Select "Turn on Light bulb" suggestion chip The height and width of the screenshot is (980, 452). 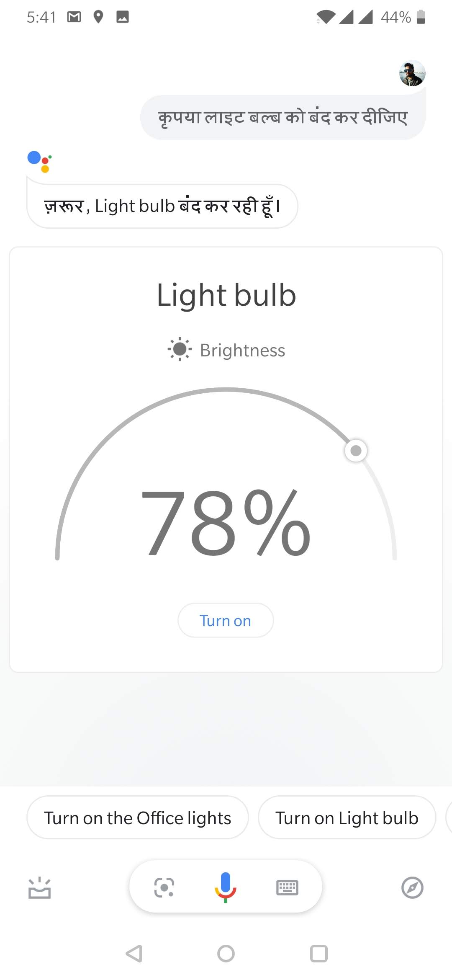tap(347, 818)
